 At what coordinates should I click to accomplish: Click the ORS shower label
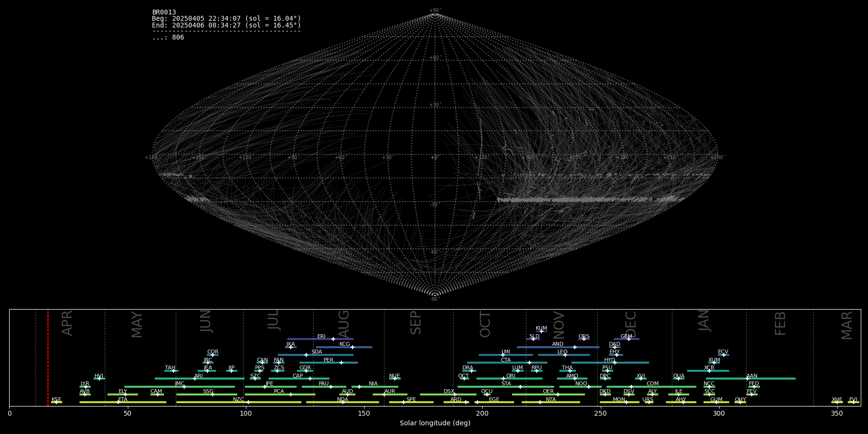584,337
